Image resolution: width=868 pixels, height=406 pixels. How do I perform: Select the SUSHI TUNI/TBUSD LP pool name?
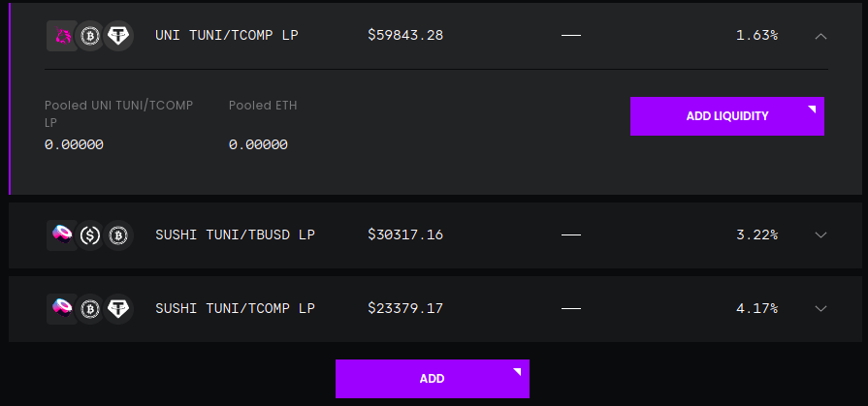click(x=236, y=234)
